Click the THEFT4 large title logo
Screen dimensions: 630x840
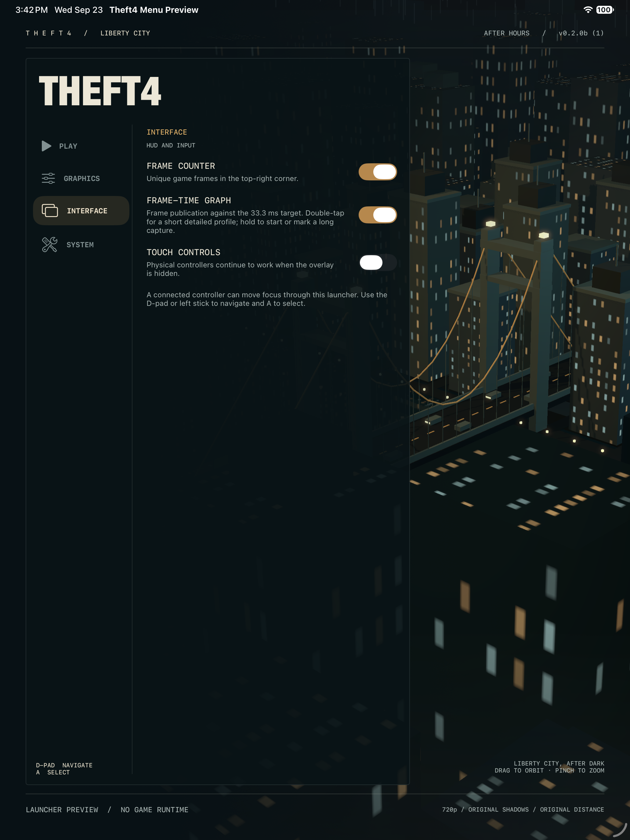click(x=100, y=91)
